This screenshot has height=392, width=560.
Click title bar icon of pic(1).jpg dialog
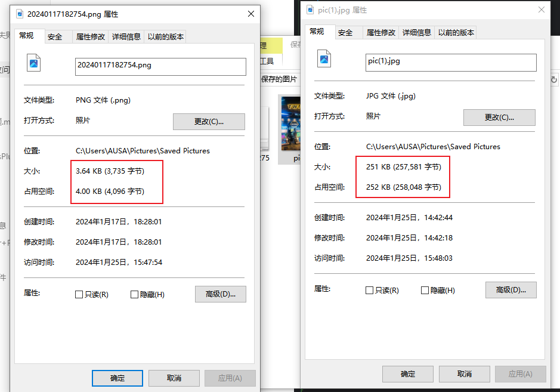(310, 10)
